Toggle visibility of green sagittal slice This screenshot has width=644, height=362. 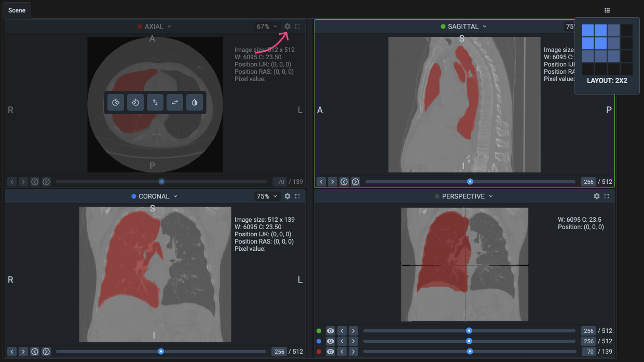click(331, 331)
